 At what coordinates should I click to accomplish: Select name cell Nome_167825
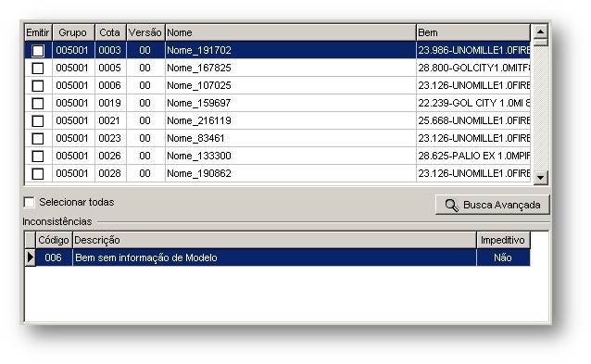coord(291,68)
